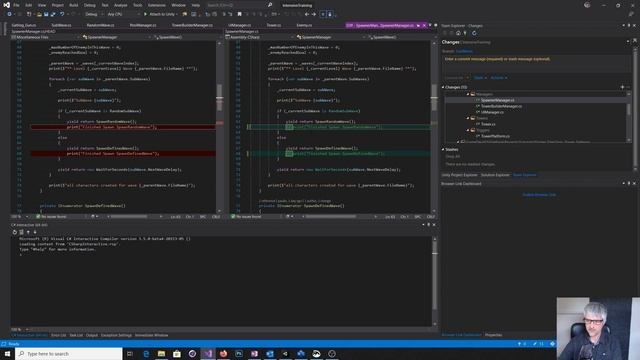This screenshot has width=640, height=360.
Task: Toggle the inline diff mode button in toolbar
Action: click(330, 14)
